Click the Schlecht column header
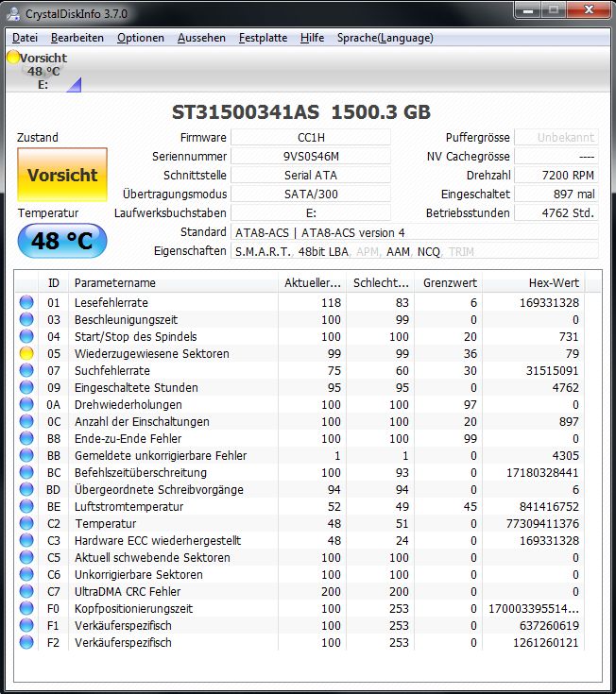The image size is (616, 694). pos(380,283)
